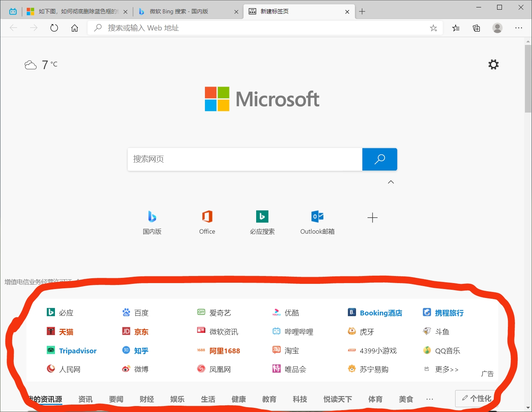Open the browser settings and more menu
Screen dimensions: 532x412
[519, 28]
